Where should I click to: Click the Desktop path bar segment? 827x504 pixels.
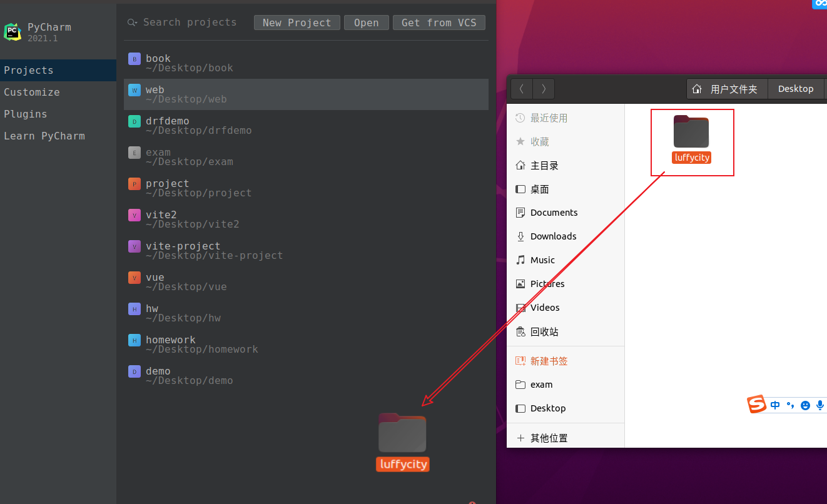796,89
